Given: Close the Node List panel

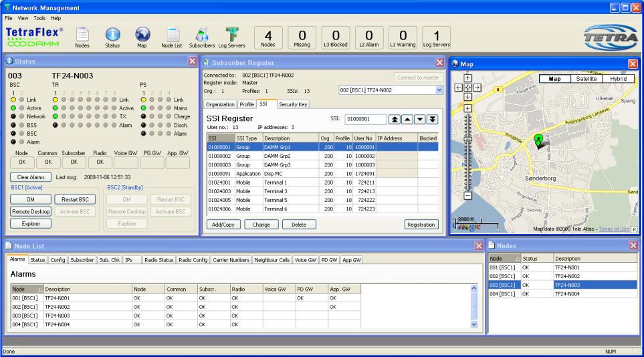Looking at the screenshot, I should pos(479,245).
